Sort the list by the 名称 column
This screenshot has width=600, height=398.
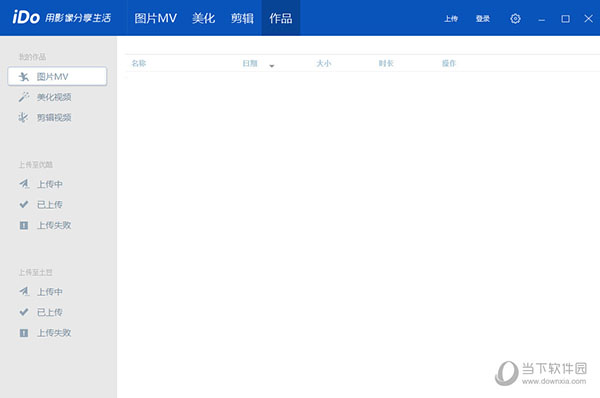pyautogui.click(x=139, y=63)
